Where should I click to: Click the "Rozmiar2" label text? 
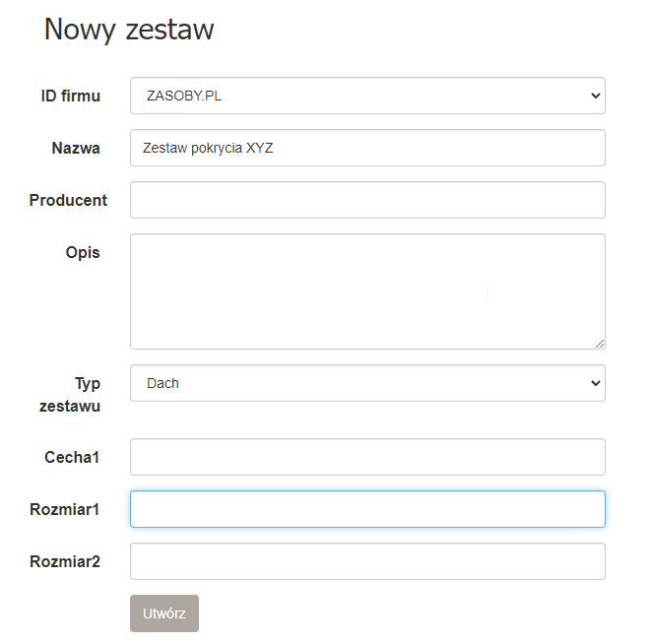65,561
